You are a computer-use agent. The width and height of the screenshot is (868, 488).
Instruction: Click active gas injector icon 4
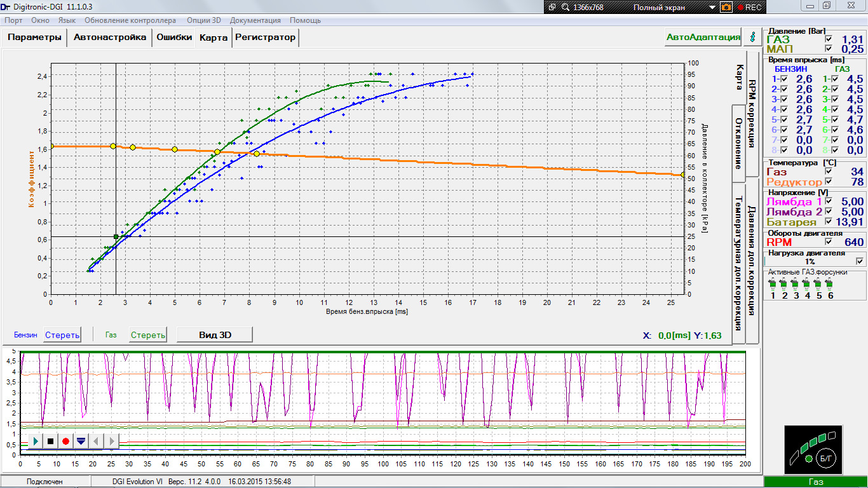coord(807,283)
